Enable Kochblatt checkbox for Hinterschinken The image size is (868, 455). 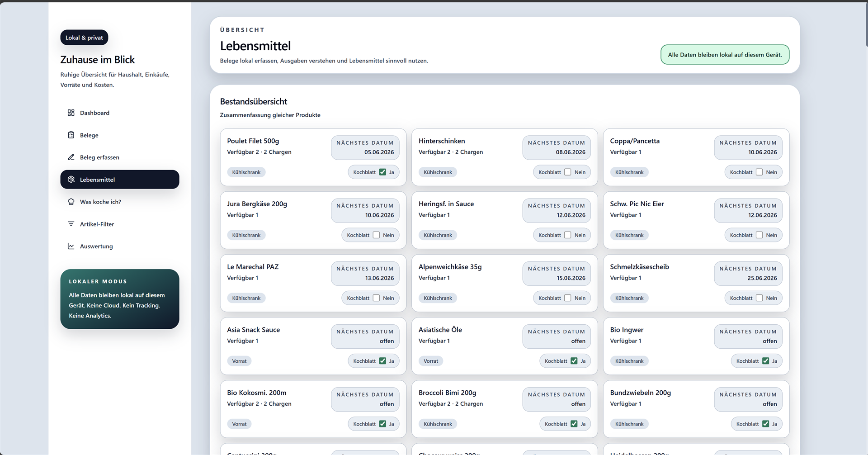pos(568,172)
